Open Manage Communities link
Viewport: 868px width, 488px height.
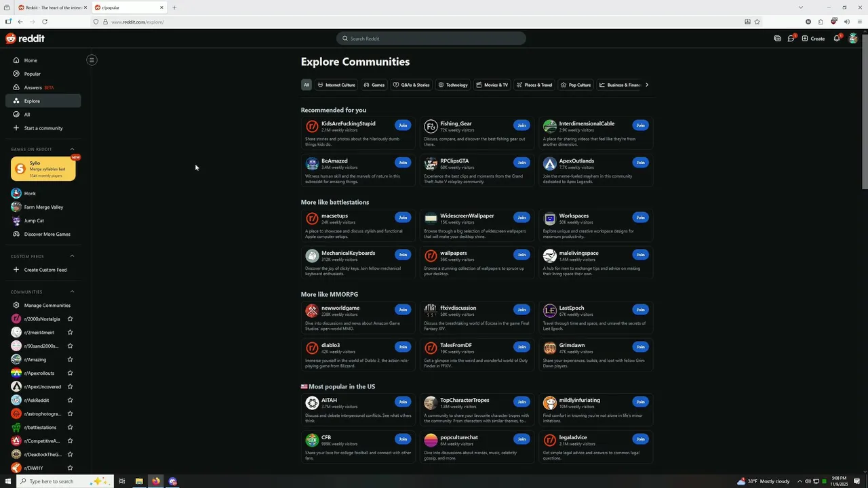tap(43, 305)
